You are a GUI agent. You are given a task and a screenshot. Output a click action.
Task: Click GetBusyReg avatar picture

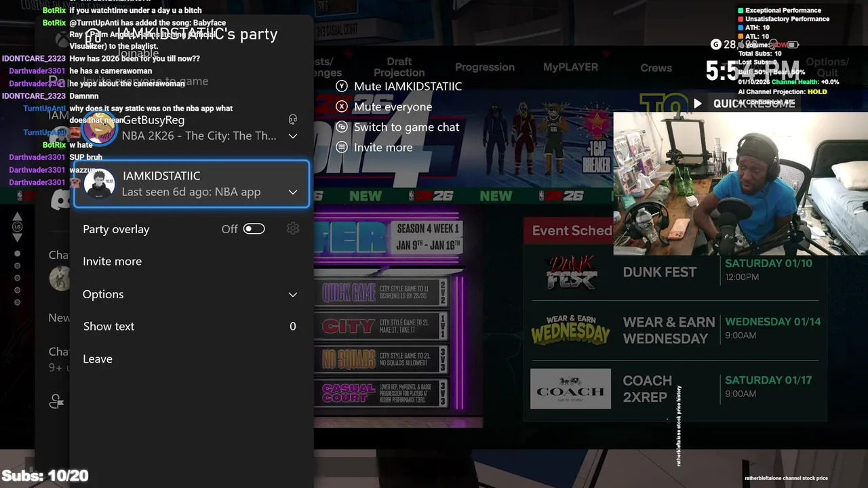click(x=99, y=129)
